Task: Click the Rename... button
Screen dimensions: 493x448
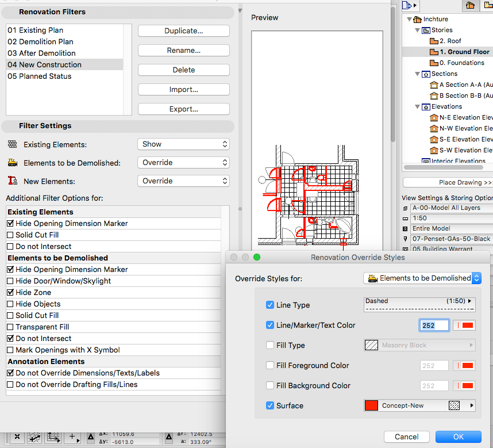Action: click(x=184, y=51)
